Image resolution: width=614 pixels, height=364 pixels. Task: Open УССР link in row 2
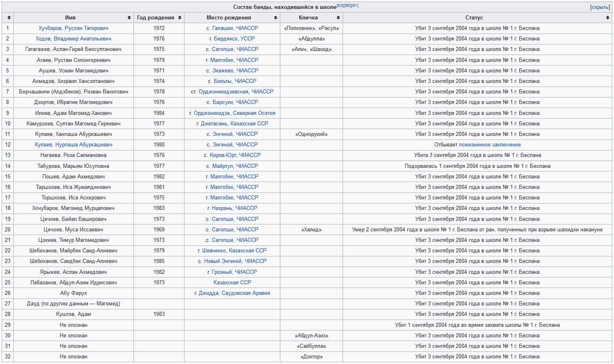pyautogui.click(x=248, y=39)
